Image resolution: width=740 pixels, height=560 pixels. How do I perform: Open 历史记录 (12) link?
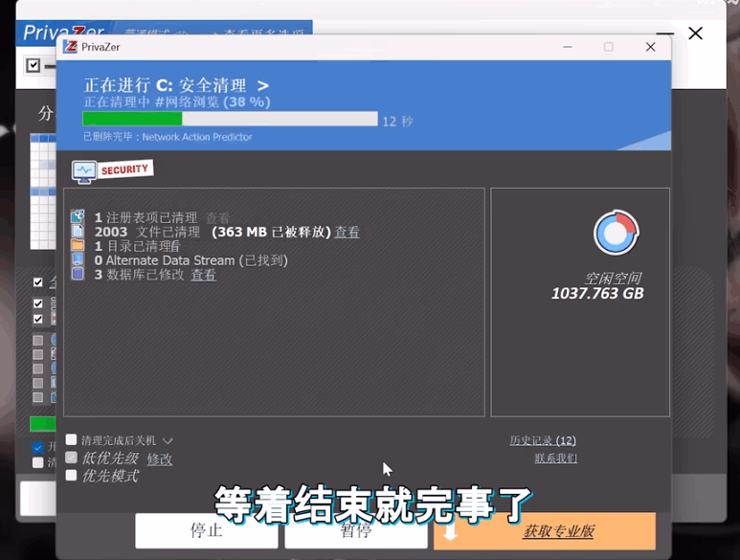[543, 440]
